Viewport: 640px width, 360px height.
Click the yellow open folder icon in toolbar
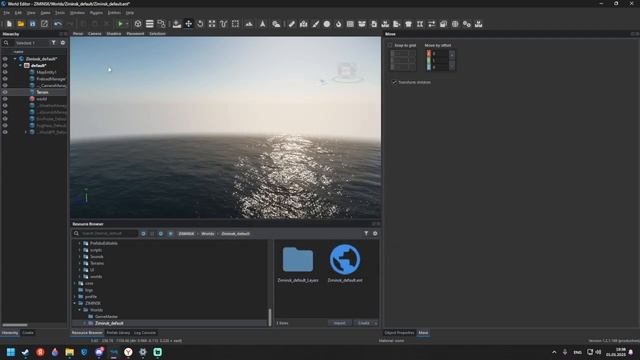21,24
